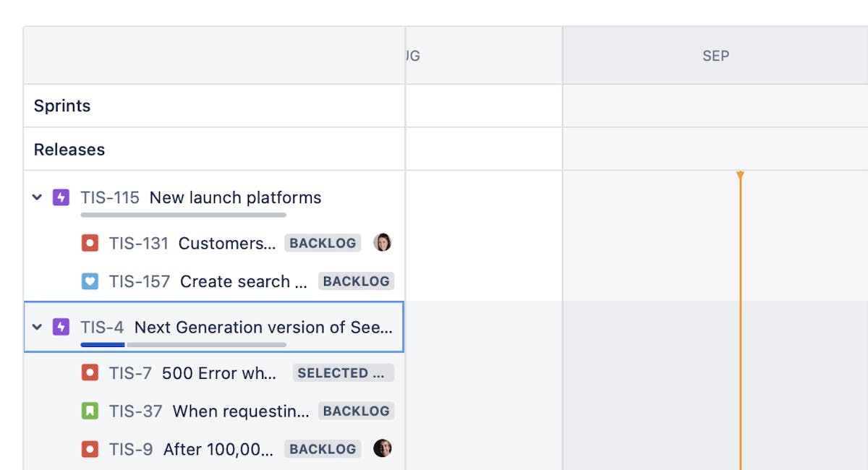
Task: Click the TIS-115 epic progress bar
Action: click(x=183, y=215)
